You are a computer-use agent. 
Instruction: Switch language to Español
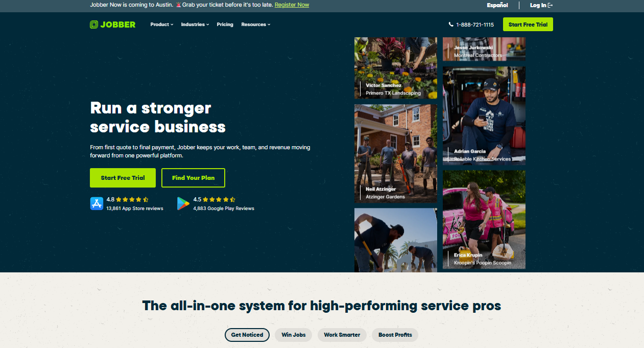click(x=497, y=5)
